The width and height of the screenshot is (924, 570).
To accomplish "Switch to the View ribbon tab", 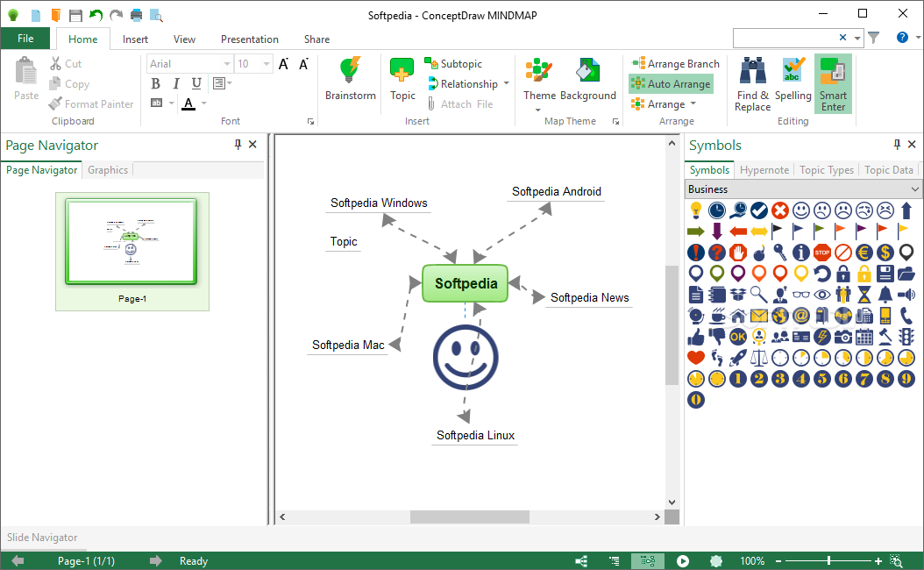I will (184, 39).
